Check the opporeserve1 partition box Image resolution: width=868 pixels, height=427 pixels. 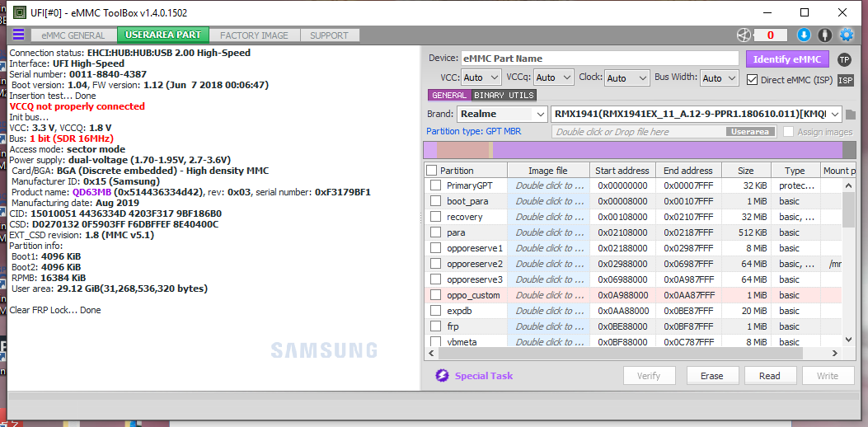click(436, 248)
